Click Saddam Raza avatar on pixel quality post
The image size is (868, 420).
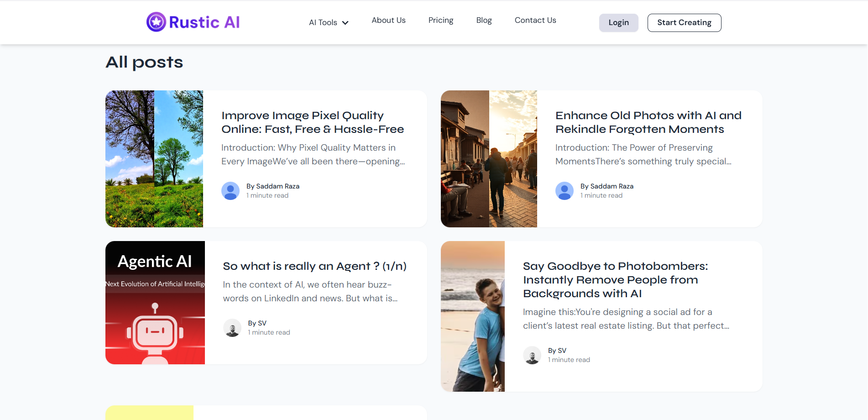point(230,191)
